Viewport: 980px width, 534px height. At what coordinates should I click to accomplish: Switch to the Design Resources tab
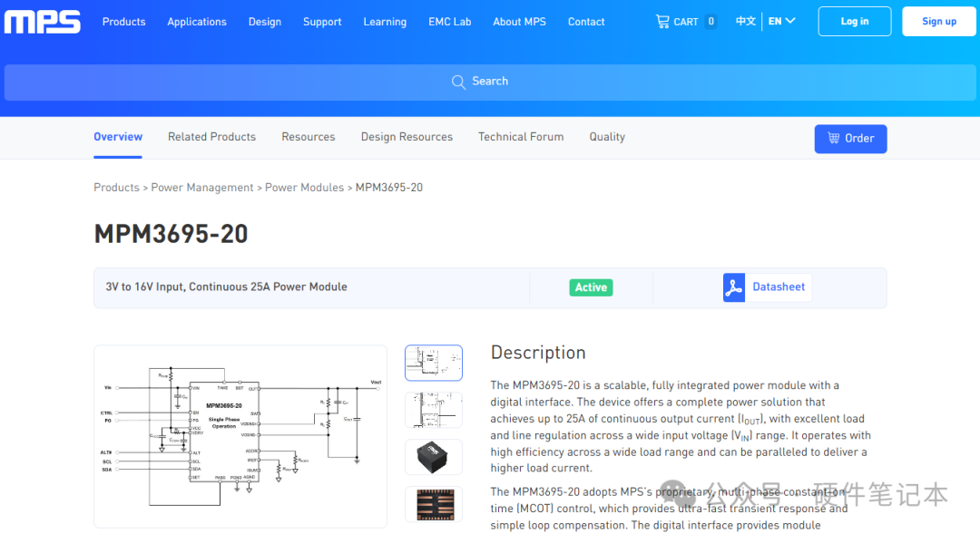click(407, 137)
